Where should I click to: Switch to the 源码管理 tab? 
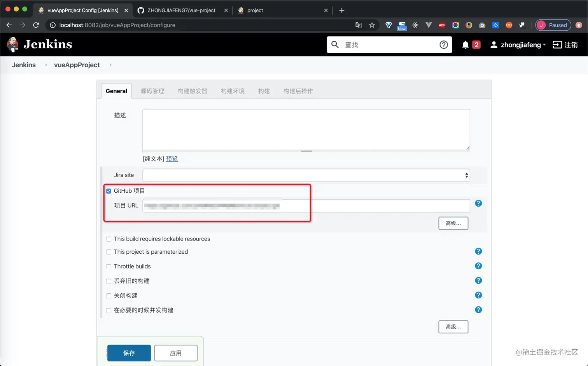coord(152,91)
